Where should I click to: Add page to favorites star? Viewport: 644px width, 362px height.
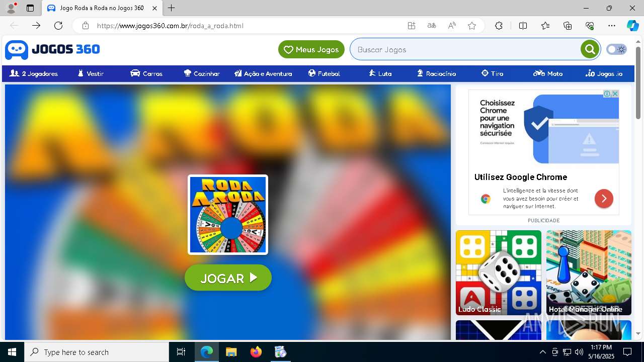[472, 26]
